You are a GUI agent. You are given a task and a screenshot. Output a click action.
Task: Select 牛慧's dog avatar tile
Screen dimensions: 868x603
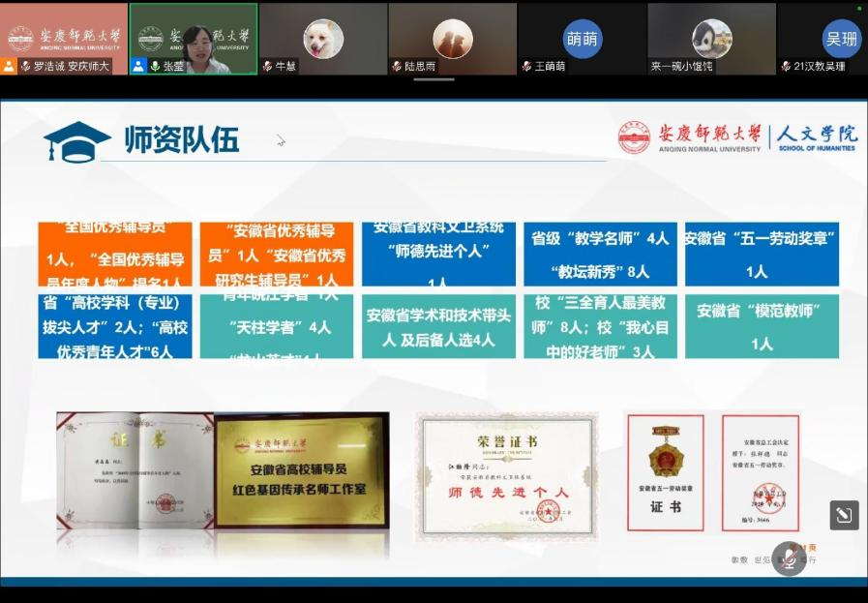[323, 39]
